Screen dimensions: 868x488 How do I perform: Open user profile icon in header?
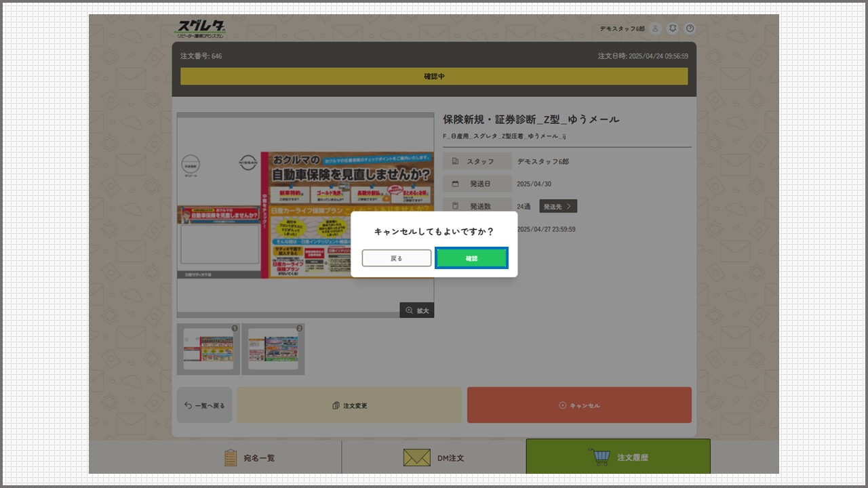[x=655, y=28]
